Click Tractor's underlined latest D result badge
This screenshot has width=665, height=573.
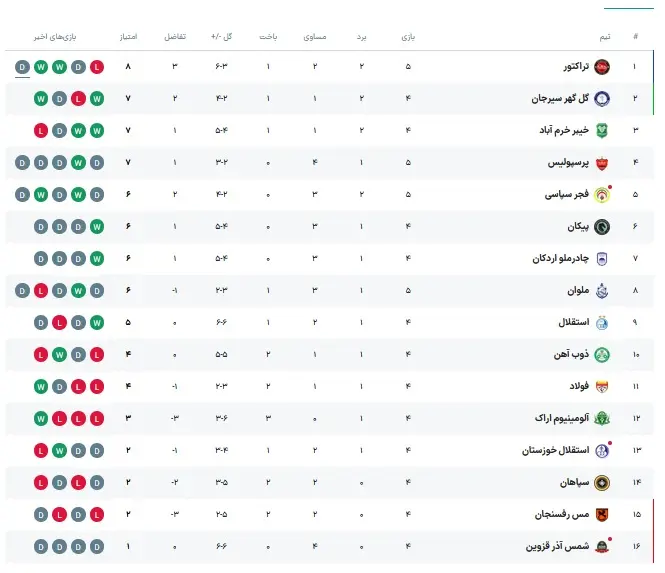22,67
